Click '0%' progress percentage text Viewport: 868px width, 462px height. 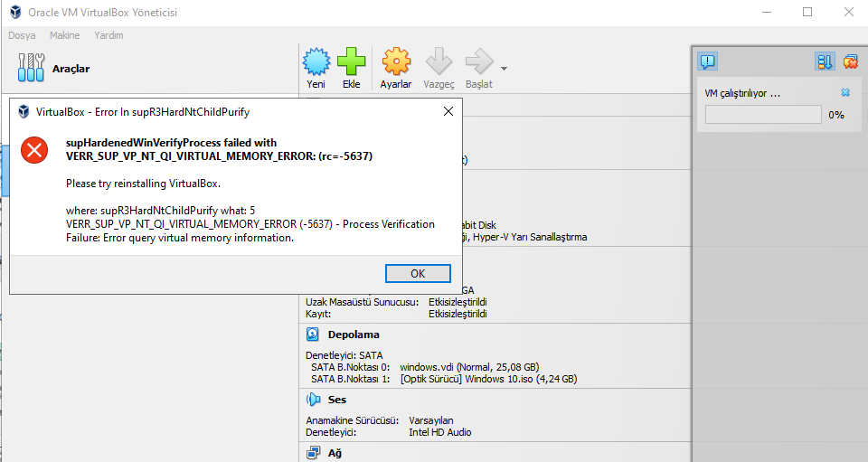(x=835, y=115)
